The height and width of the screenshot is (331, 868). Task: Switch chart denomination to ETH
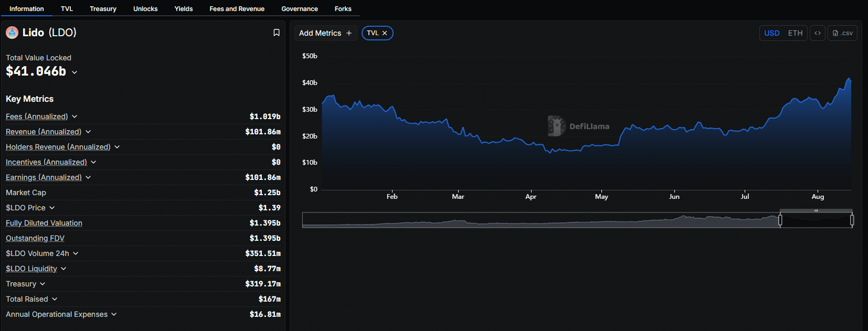tap(795, 33)
